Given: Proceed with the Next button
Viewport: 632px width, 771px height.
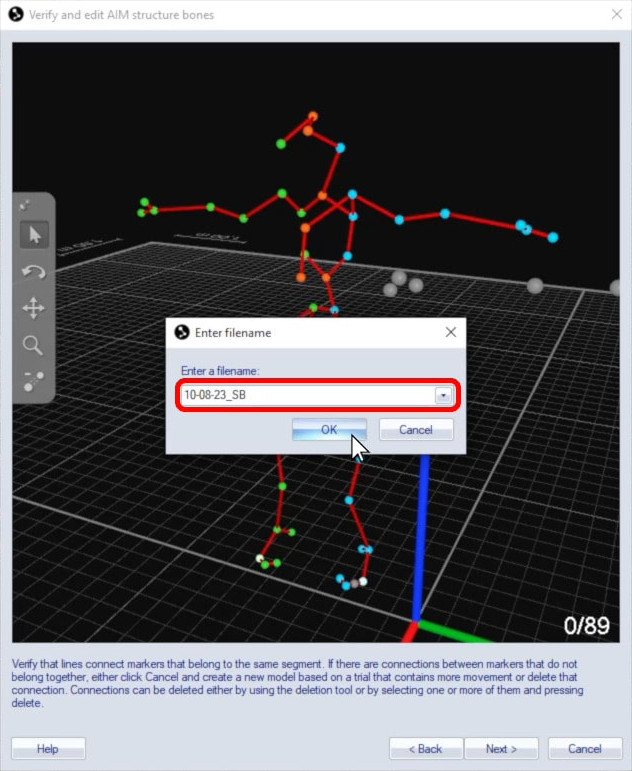Looking at the screenshot, I should pos(501,748).
